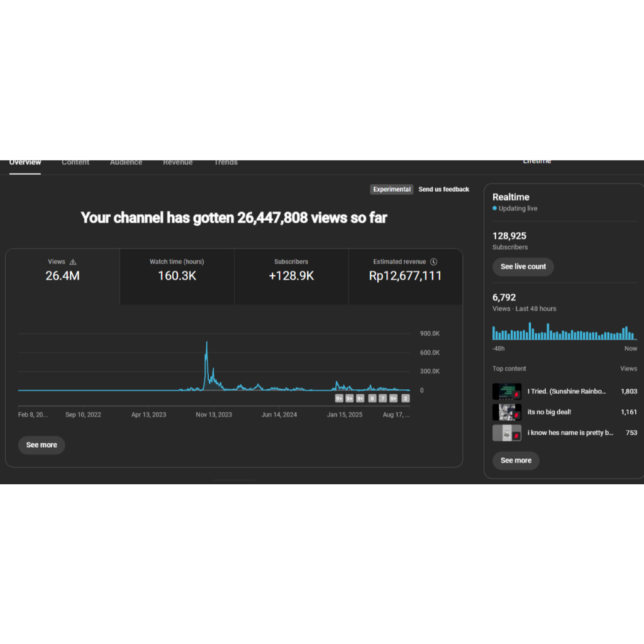Image resolution: width=644 pixels, height=644 pixels.
Task: Click See more in the Realtime panel
Action: 516,460
